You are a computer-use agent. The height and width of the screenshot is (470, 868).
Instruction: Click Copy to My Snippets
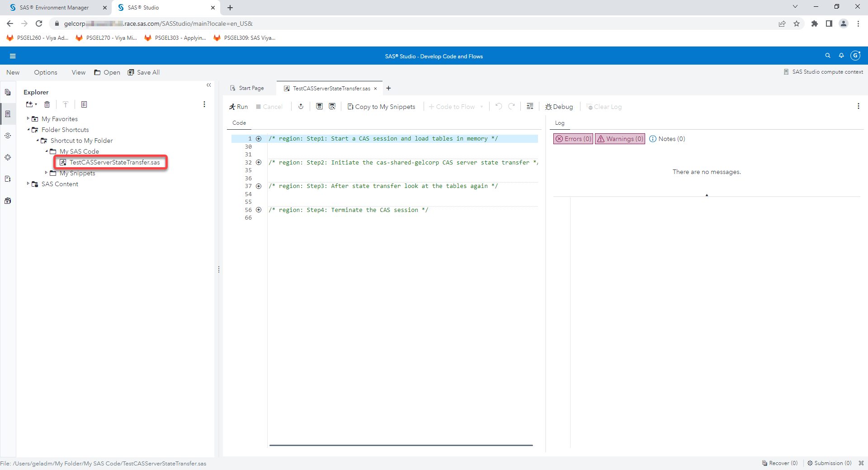(381, 107)
